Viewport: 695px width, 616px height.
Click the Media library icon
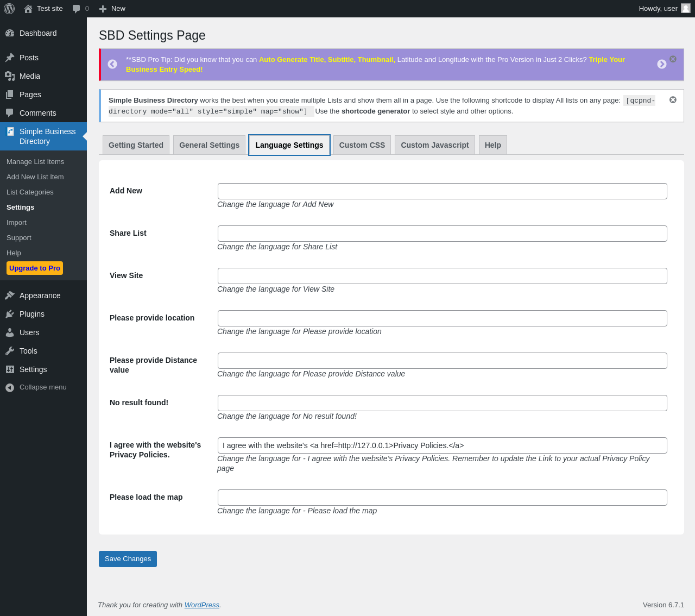coord(10,76)
